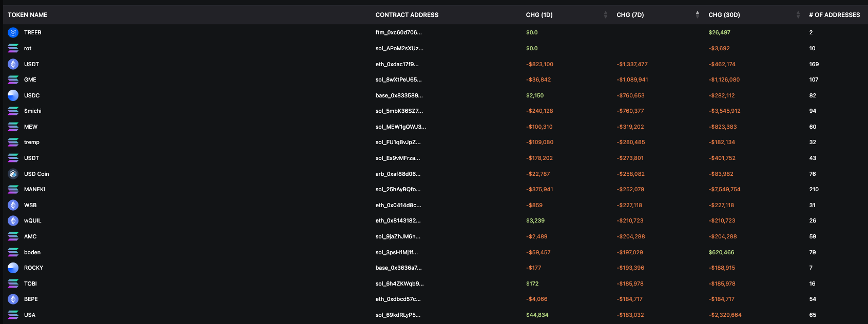Click the -$3,545,912 30D change value
This screenshot has width=868, height=324.
tap(724, 111)
